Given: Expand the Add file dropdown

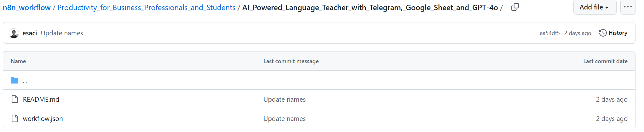Looking at the screenshot, I should 594,7.
